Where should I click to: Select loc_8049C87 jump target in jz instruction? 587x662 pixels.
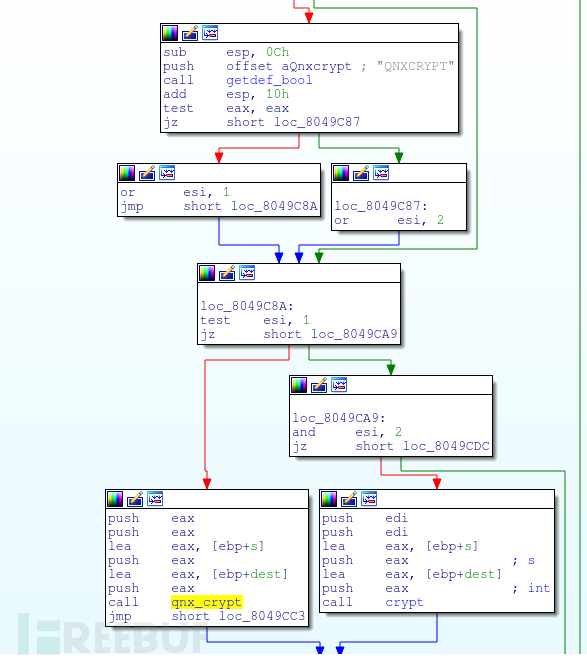[x=317, y=122]
